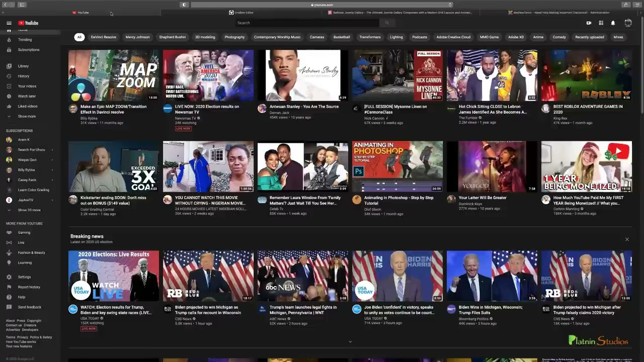Open the Kickstarter ending SOON video title
The width and height of the screenshot is (644, 362).
[x=113, y=200]
